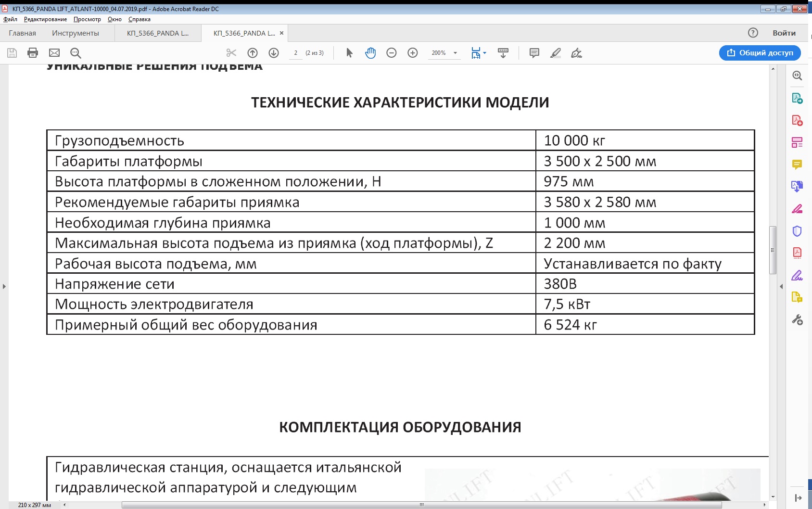Open Compress PDF tool in right pane
This screenshot has height=509, width=812.
(x=797, y=253)
